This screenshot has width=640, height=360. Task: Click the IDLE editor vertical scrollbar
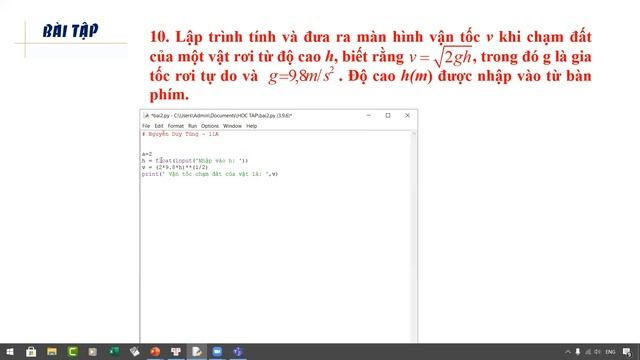point(413,237)
